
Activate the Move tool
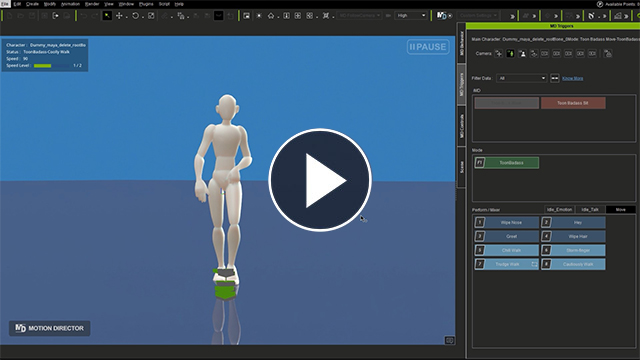tap(119, 16)
